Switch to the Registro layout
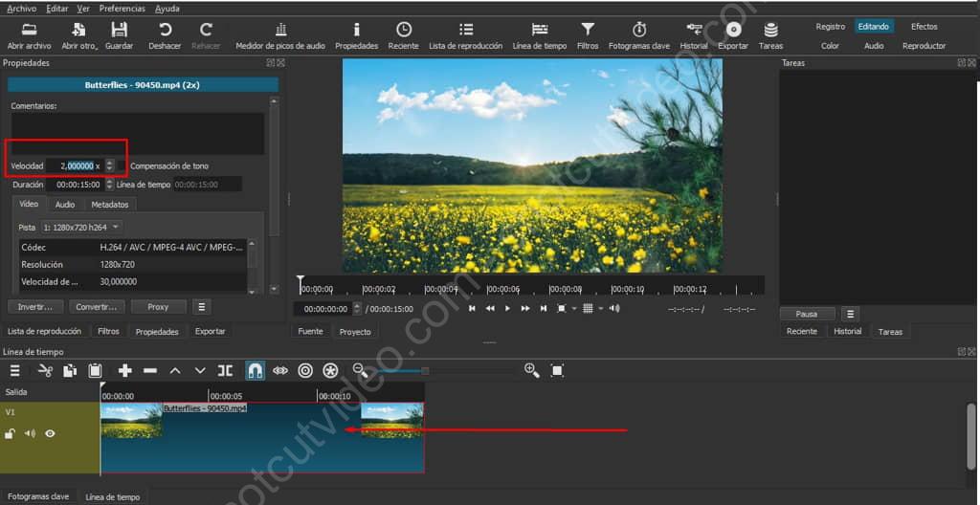The width and height of the screenshot is (980, 505). click(831, 26)
